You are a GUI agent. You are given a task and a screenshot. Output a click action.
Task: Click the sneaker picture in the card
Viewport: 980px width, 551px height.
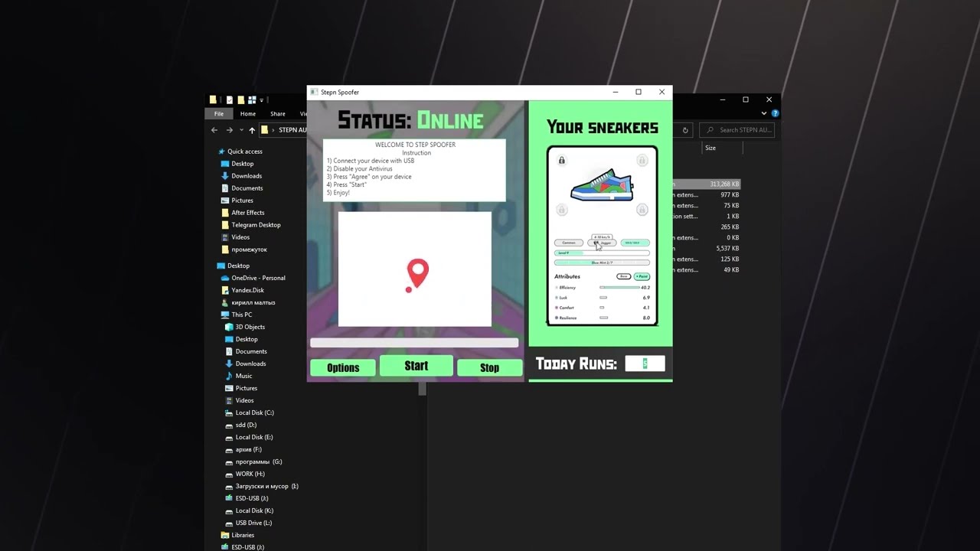click(602, 186)
